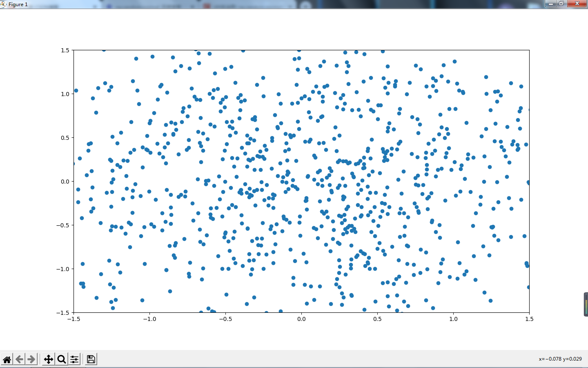Click the x-axis tick label −1.0
This screenshot has width=588, height=368.
point(149,319)
